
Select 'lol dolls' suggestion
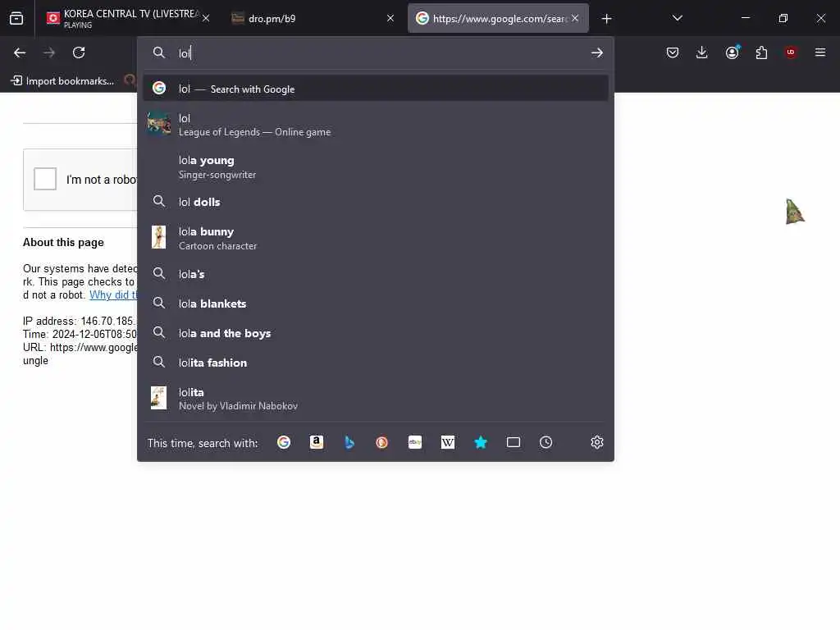[x=376, y=202]
